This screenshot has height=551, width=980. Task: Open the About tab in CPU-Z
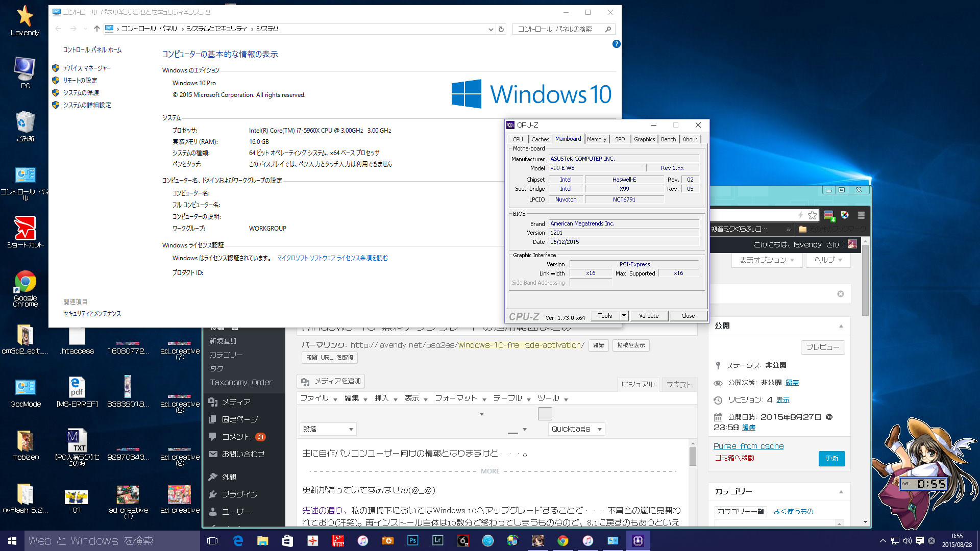690,139
